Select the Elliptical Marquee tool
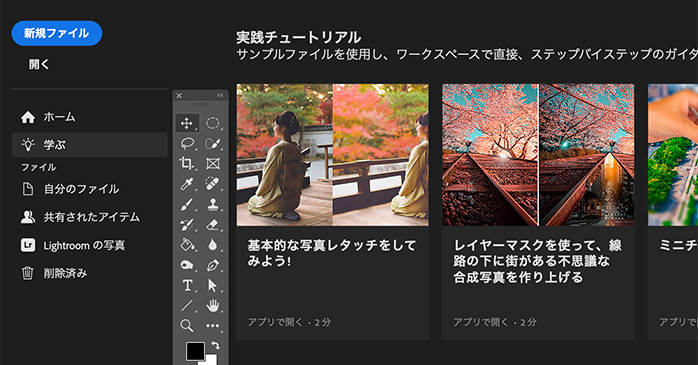Viewport: 698px width, 365px height. [x=213, y=123]
